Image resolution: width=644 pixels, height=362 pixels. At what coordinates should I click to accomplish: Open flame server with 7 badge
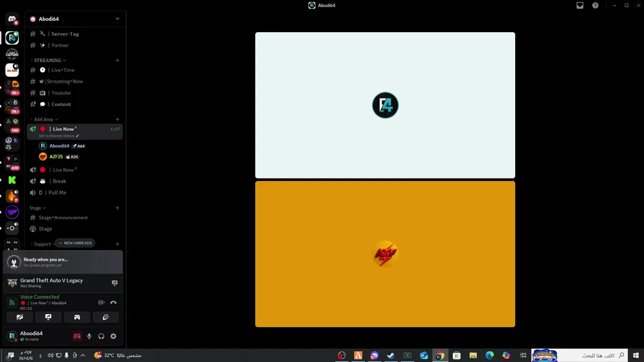12,196
